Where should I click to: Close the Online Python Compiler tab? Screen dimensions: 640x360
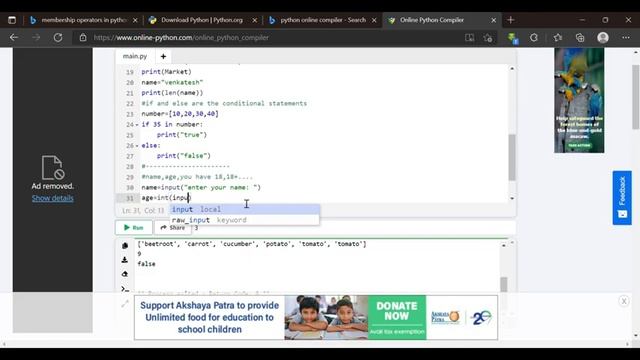click(493, 20)
